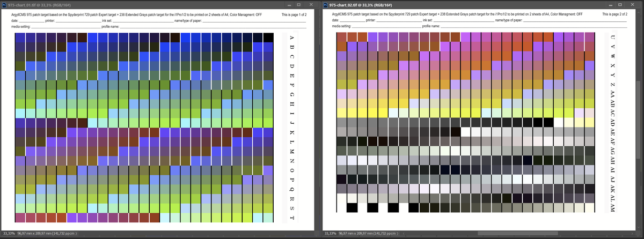The width and height of the screenshot is (644, 239).
Task: Click Photoshop icon in 975-chart_02.tif title bar
Action: [326, 4]
